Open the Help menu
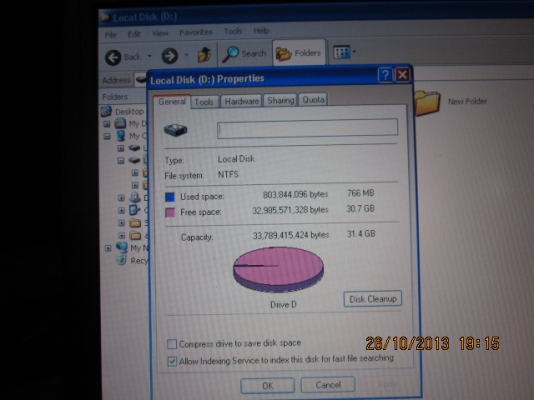 261,31
